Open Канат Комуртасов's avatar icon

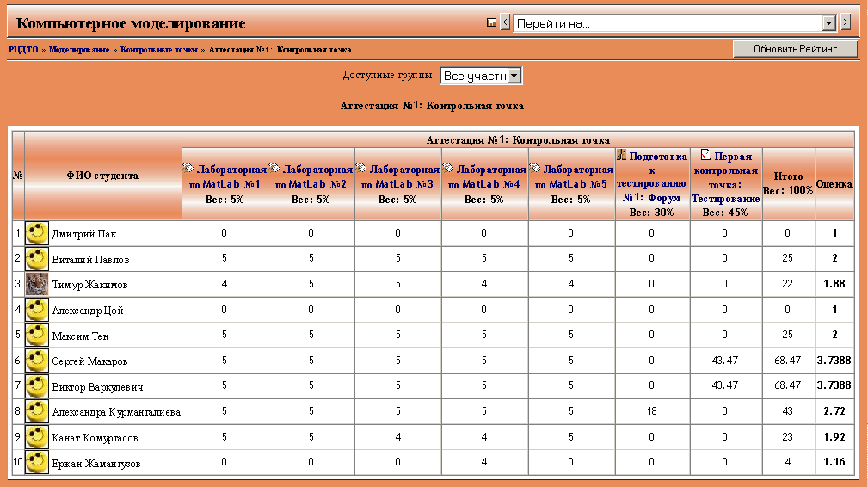36,436
